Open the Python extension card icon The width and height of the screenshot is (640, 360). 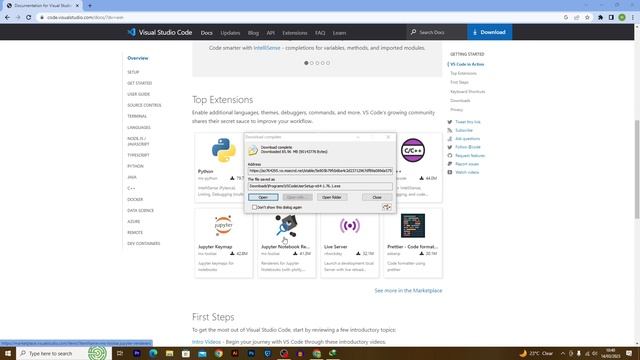coord(224,150)
